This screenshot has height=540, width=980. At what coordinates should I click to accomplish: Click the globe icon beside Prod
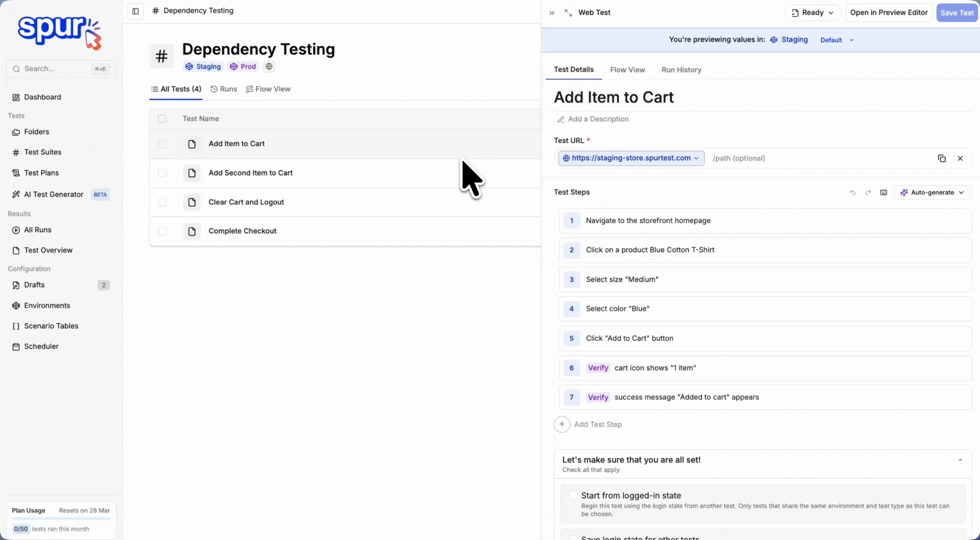coord(269,66)
